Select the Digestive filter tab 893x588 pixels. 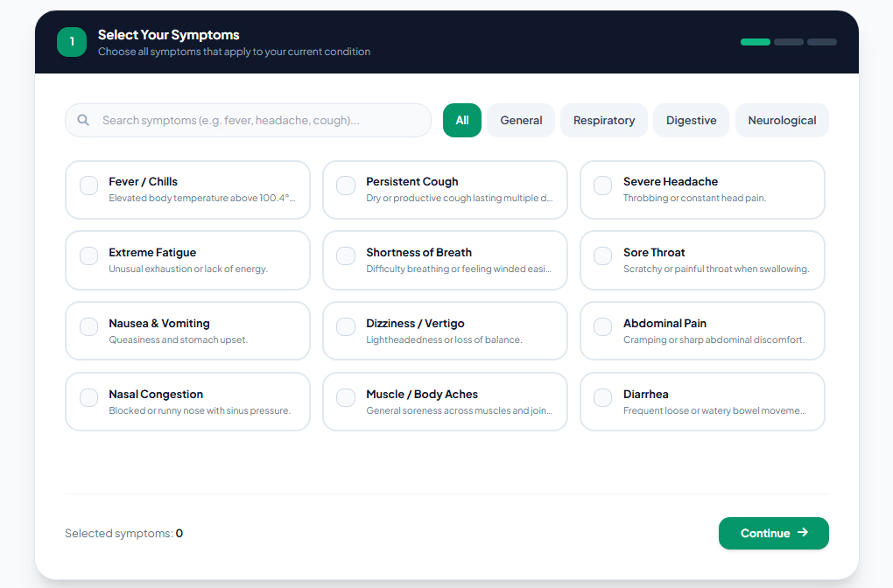pos(692,120)
